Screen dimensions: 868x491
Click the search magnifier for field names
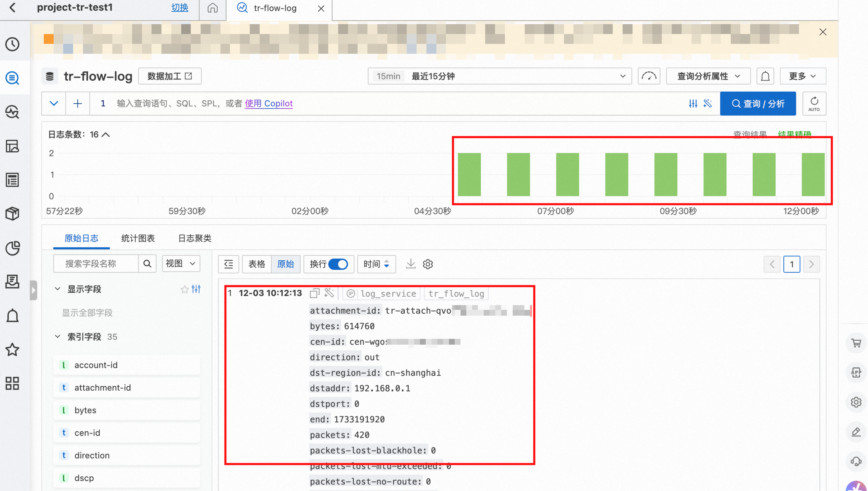[x=147, y=263]
